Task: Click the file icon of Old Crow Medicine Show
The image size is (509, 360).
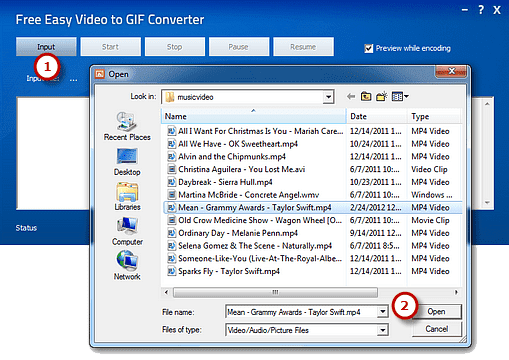Action: (171, 220)
